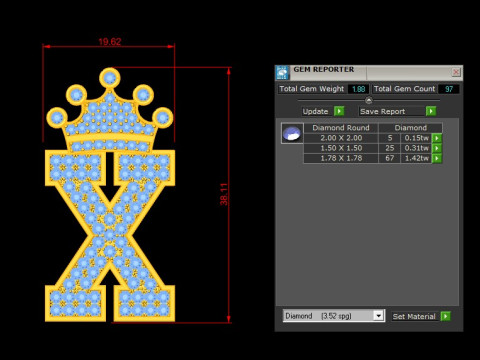Select the round diamond gem thumbnail
480x360 pixels.
point(292,133)
